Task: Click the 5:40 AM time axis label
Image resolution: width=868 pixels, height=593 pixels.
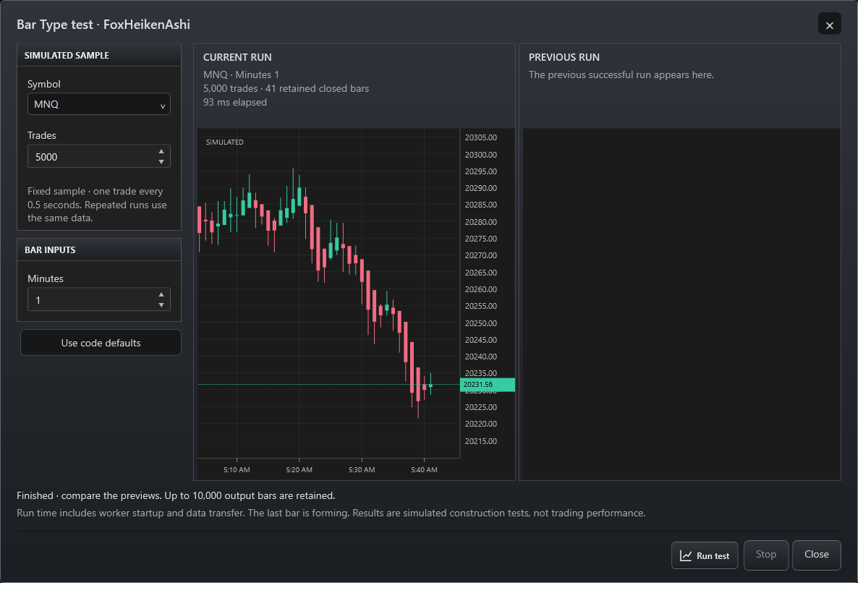Action: tap(424, 470)
